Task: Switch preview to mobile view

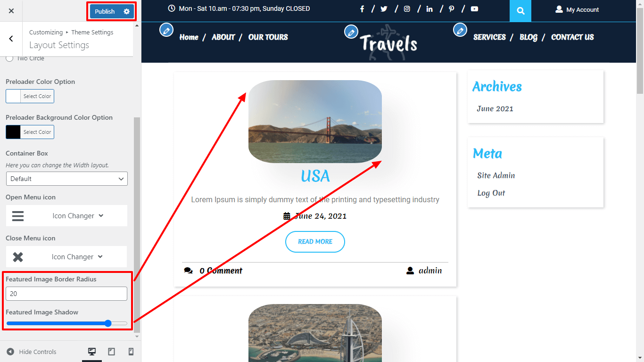Action: 131,351
